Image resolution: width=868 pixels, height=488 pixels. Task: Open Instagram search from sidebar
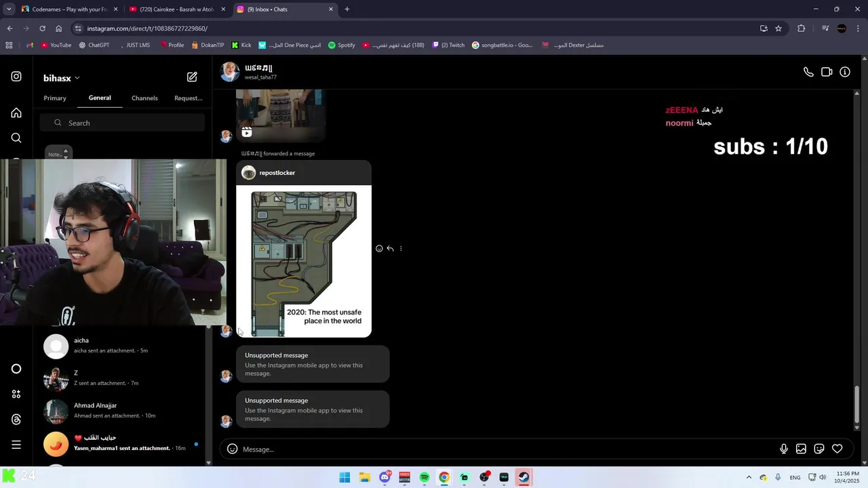point(16,138)
